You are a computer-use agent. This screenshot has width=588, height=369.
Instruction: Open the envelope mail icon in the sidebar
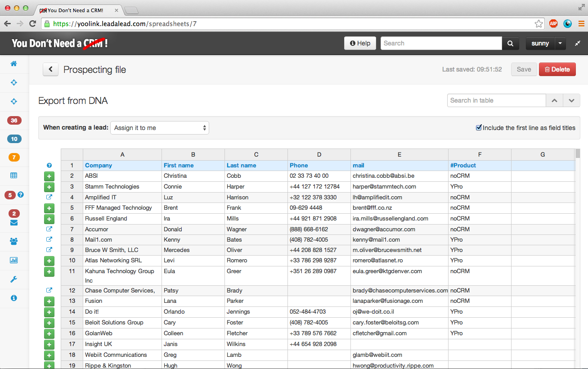coord(14,223)
